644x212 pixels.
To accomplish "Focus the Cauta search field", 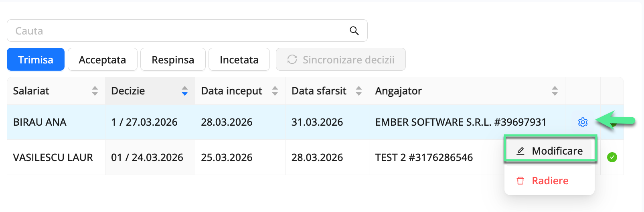I will tap(176, 31).
